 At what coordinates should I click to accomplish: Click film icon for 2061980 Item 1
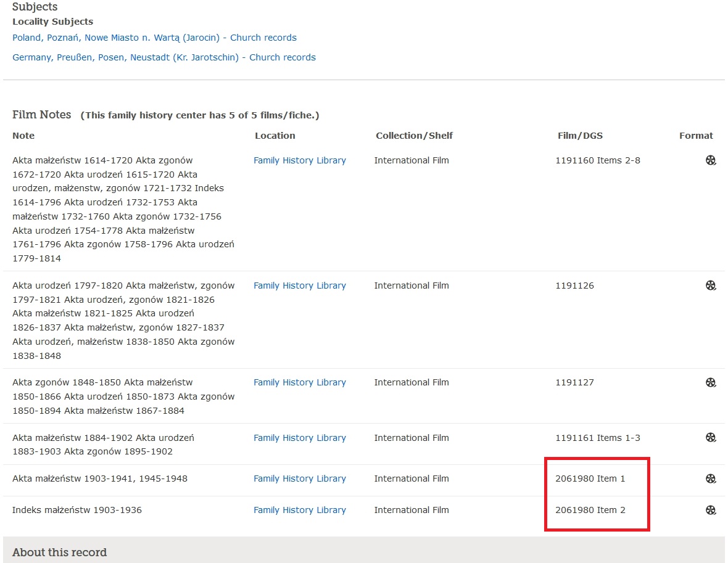pos(711,479)
